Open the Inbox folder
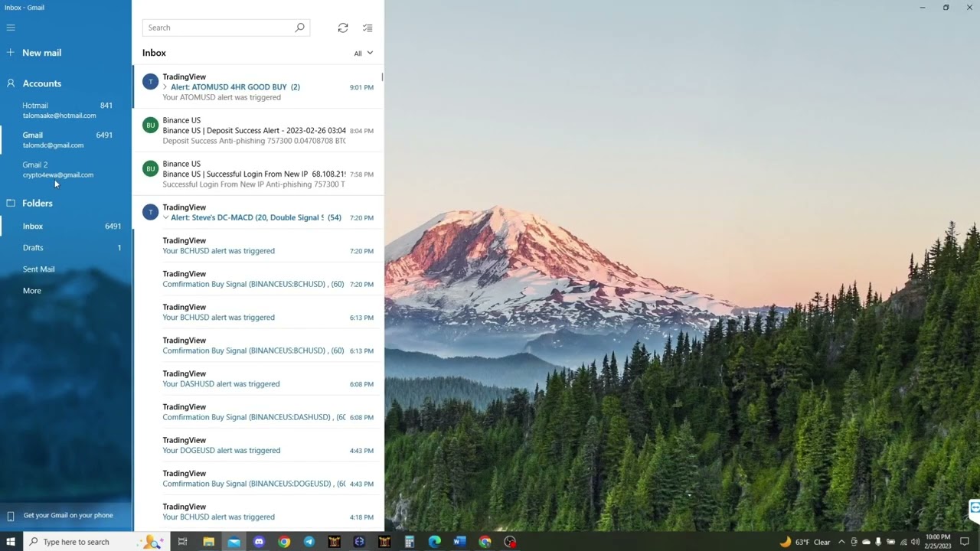980x551 pixels. pos(66,227)
